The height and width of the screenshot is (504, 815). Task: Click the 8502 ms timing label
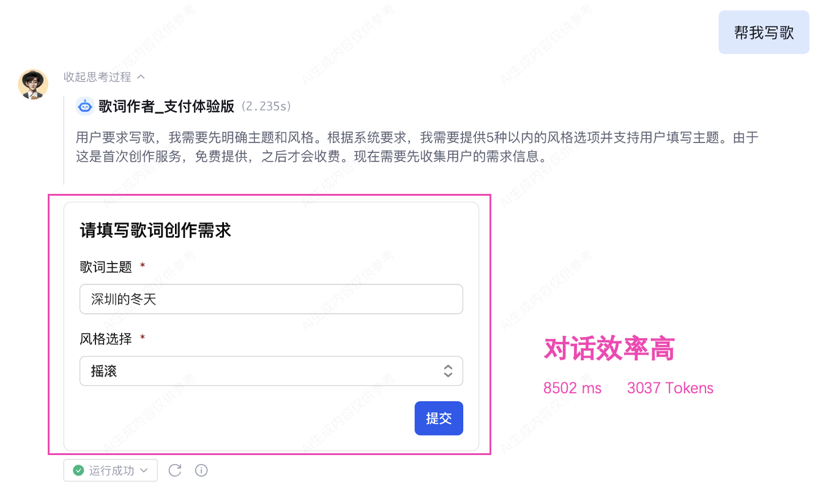pyautogui.click(x=572, y=388)
